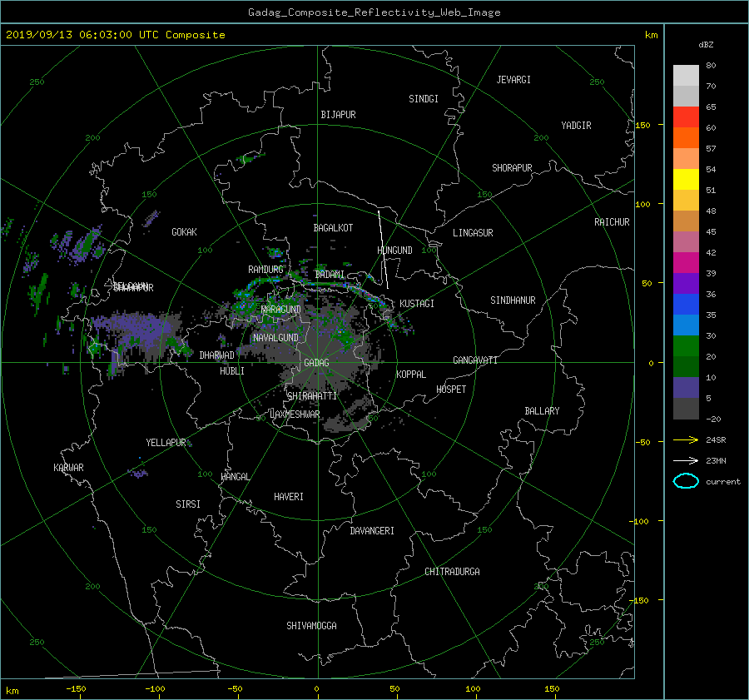The height and width of the screenshot is (700, 749).
Task: Click the GANGAVATI city label
Action: click(x=475, y=360)
